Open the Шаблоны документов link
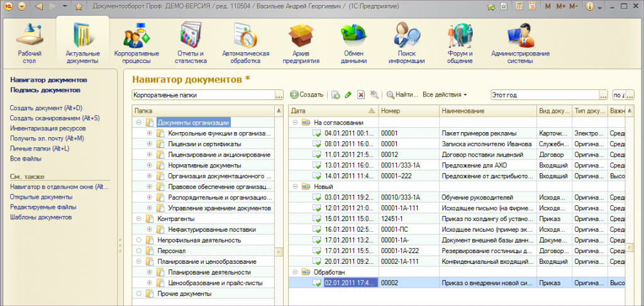This screenshot has height=306, width=644. [x=40, y=217]
